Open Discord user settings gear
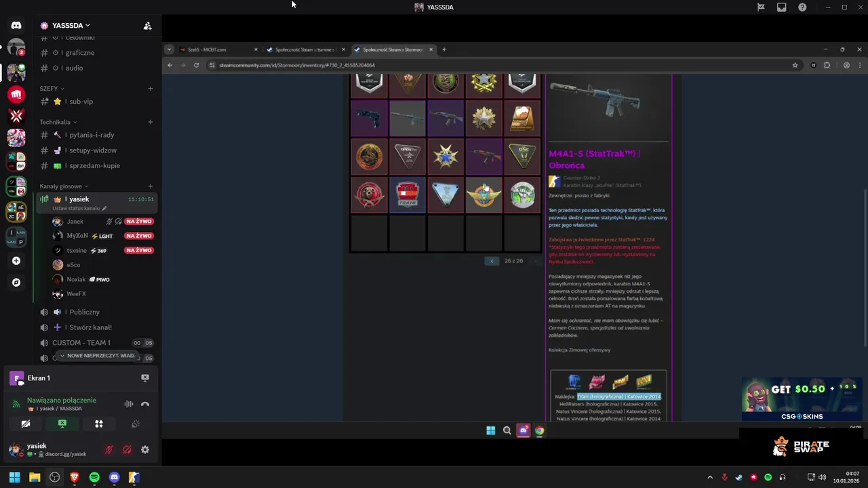868x488 pixels. (x=144, y=449)
